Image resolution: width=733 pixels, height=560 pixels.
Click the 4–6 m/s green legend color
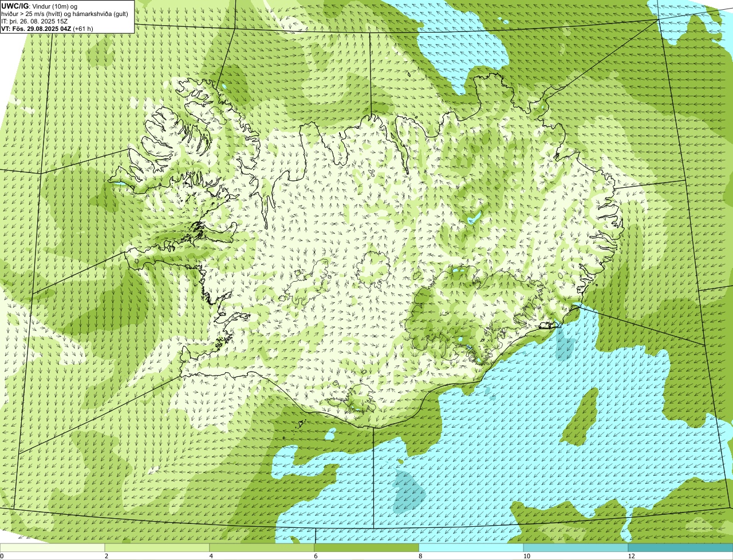(262, 548)
